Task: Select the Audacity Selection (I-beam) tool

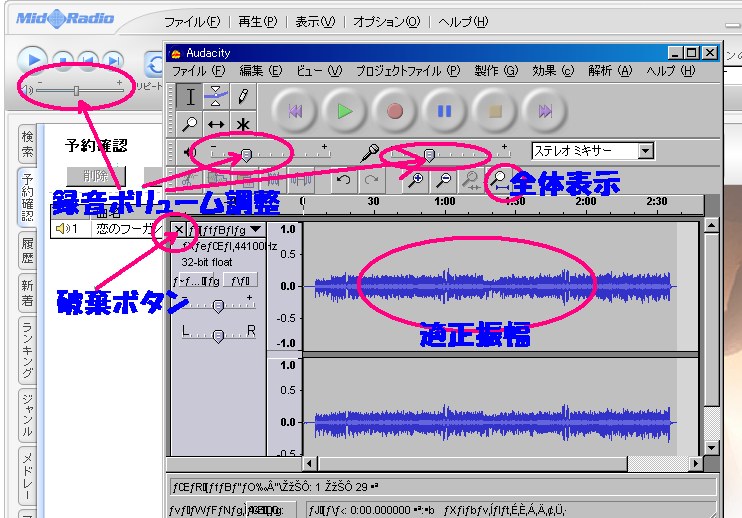Action: pyautogui.click(x=190, y=97)
